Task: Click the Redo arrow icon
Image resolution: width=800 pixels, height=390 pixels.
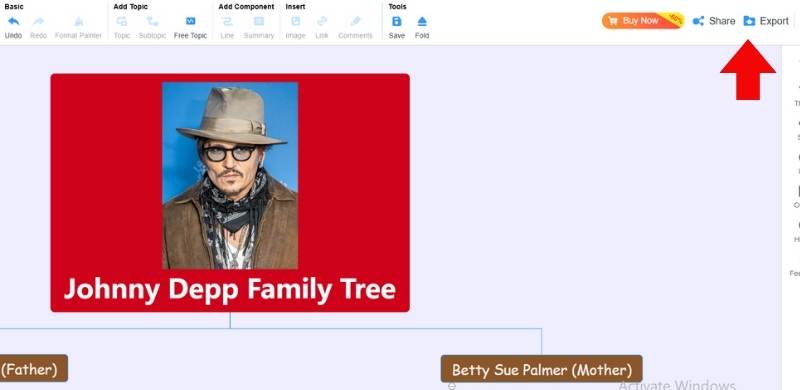Action: [38, 21]
